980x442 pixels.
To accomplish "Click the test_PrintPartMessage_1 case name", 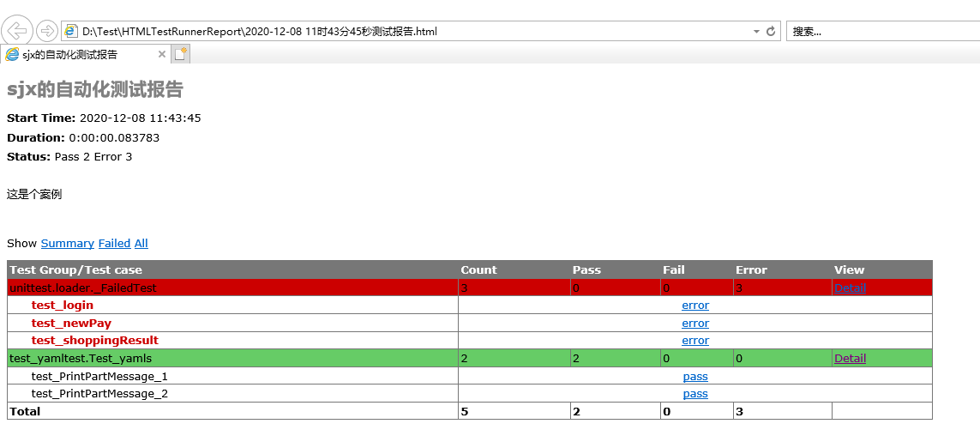I will coord(99,377).
